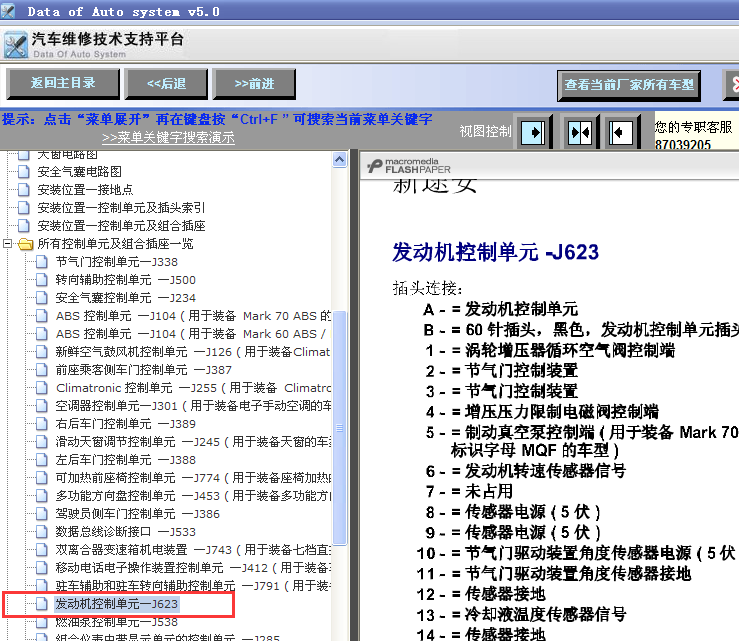Click the title bar app icon
This screenshot has height=641, width=739.
coord(7,11)
